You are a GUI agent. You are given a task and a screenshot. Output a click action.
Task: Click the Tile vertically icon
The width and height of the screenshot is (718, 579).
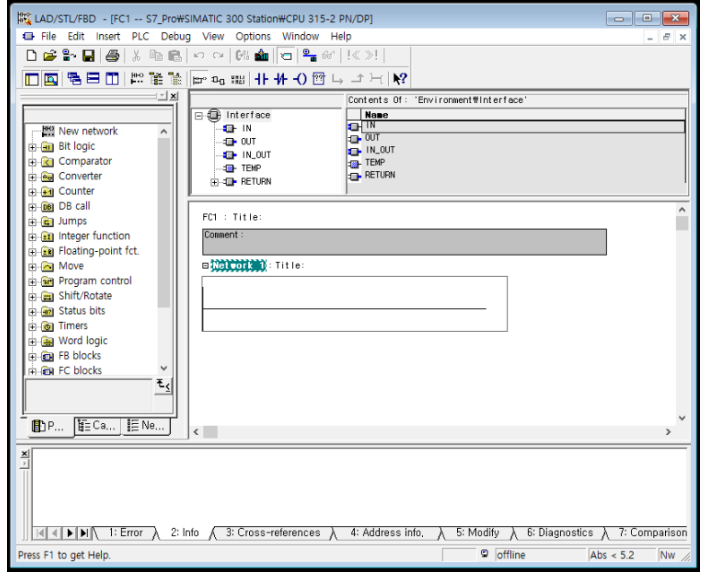pyautogui.click(x=112, y=79)
